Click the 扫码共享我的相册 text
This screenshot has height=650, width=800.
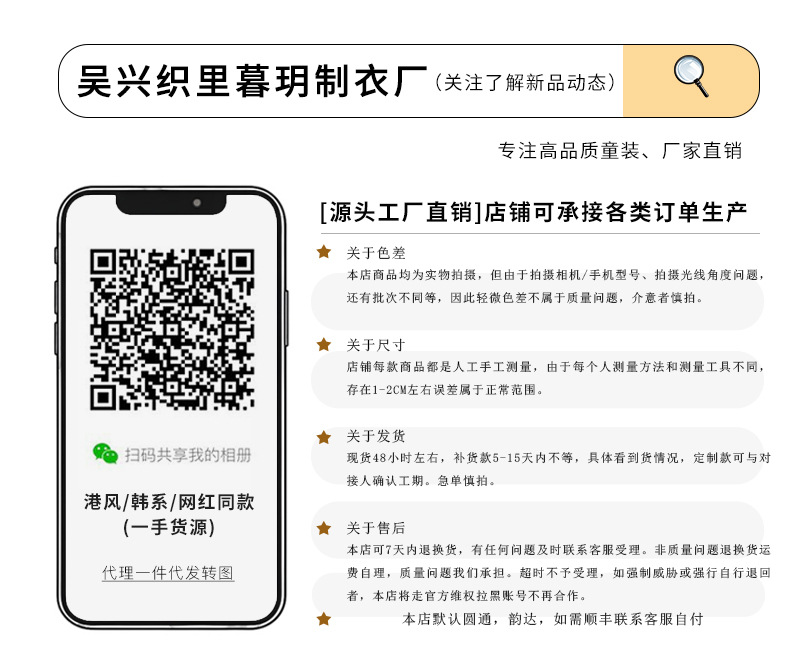tap(188, 455)
